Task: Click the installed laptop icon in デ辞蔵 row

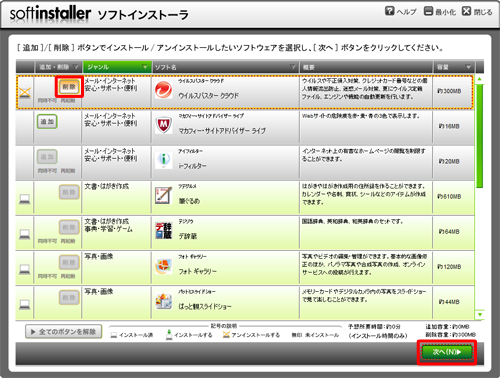Action: (x=25, y=234)
